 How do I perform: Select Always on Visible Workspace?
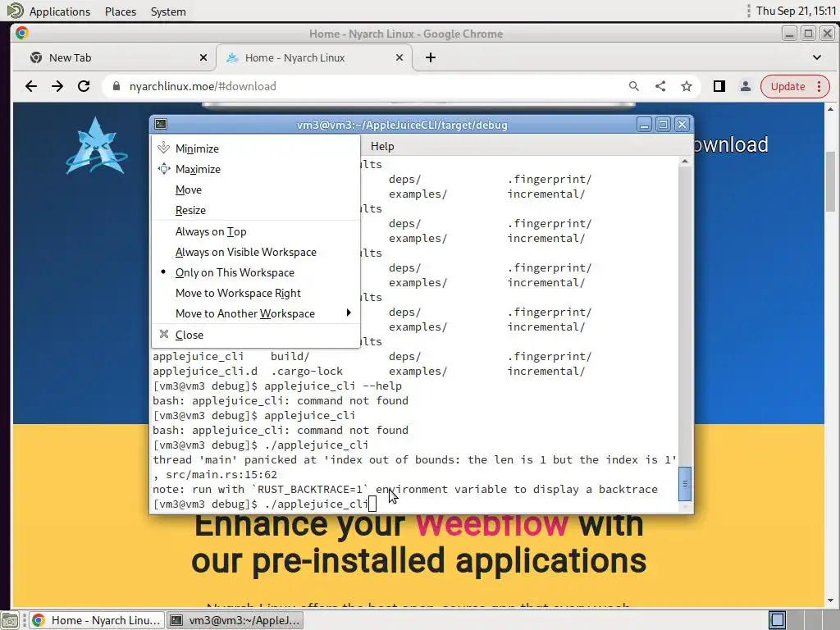click(x=256, y=252)
